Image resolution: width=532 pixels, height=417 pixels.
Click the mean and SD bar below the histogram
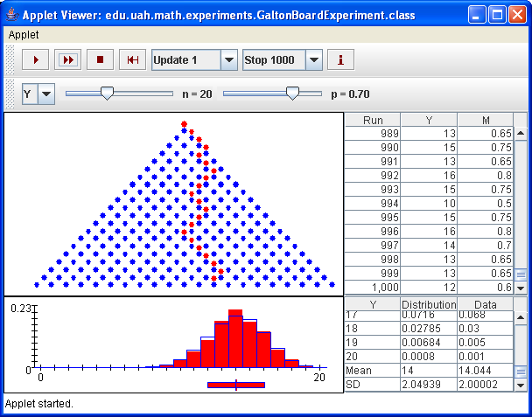[x=236, y=385]
